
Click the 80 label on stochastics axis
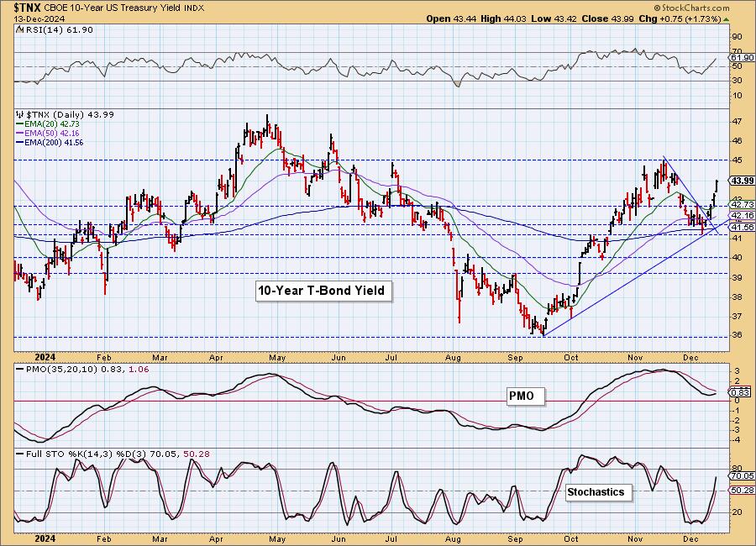(738, 469)
